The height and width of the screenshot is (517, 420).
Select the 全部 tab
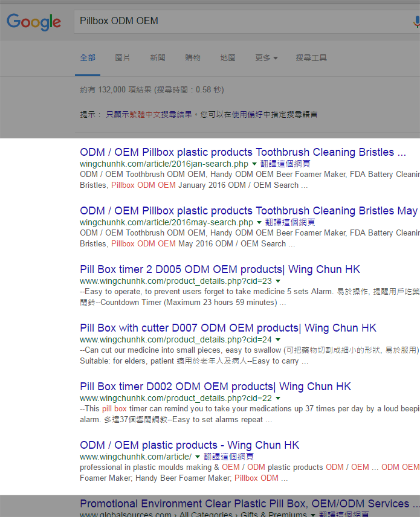point(88,58)
